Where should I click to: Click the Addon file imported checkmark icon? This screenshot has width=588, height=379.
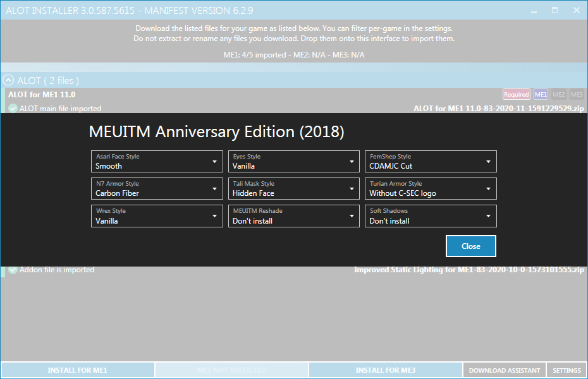13,270
